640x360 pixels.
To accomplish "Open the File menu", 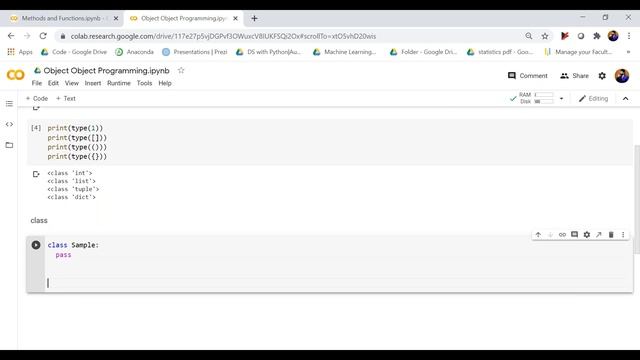I will click(x=37, y=83).
